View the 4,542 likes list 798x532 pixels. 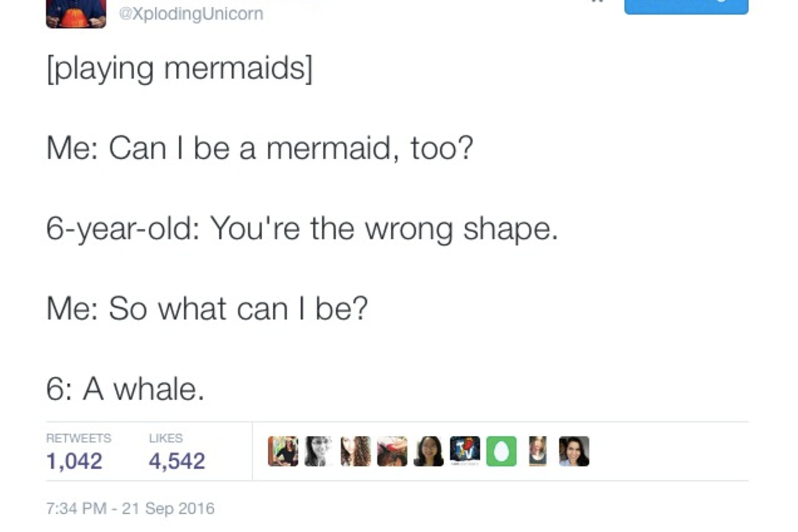click(x=177, y=461)
